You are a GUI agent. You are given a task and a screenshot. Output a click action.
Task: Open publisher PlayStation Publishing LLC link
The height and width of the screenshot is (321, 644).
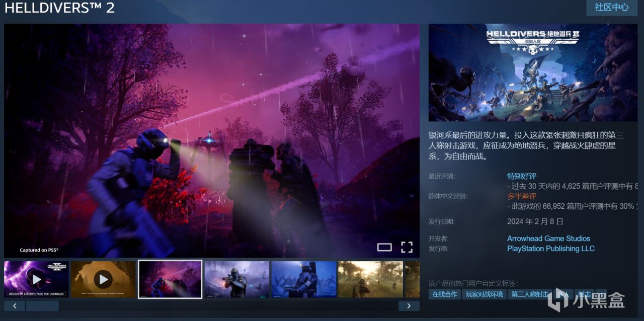tap(551, 249)
